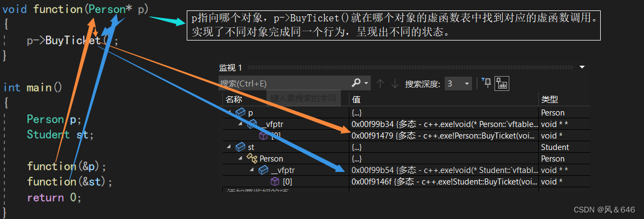Open the search options dropdown beside the magnifier
Screen dimensions: 644x219
pos(366,83)
